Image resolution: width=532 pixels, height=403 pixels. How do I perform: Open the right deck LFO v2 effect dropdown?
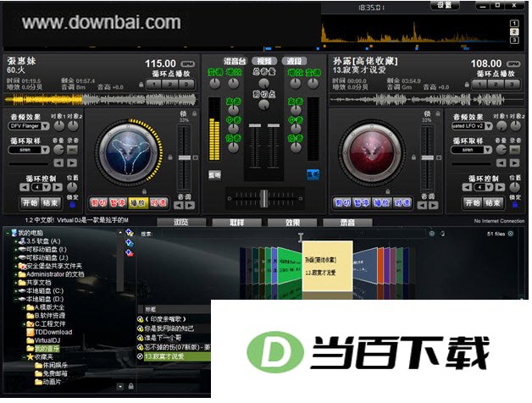point(488,126)
